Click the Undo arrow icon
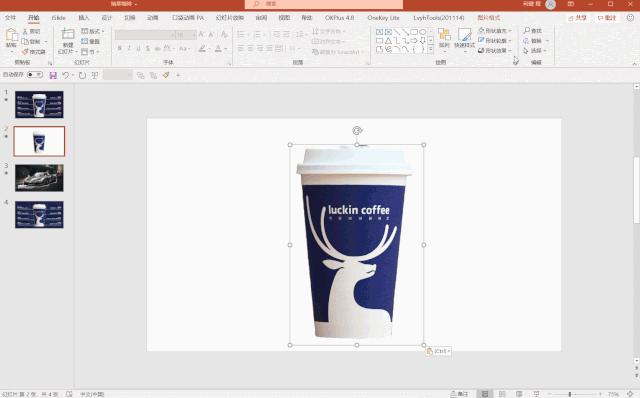 pyautogui.click(x=65, y=75)
